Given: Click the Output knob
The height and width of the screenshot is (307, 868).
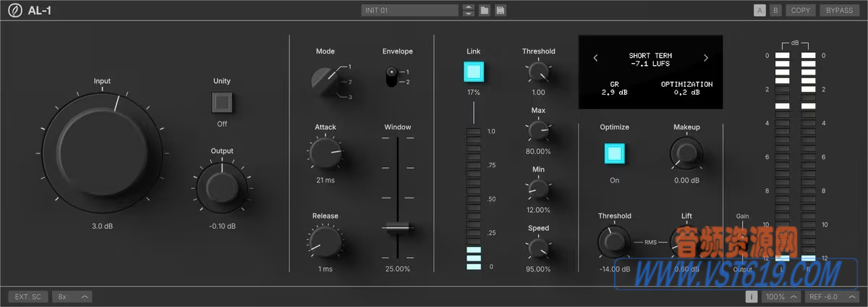Looking at the screenshot, I should 222,187.
